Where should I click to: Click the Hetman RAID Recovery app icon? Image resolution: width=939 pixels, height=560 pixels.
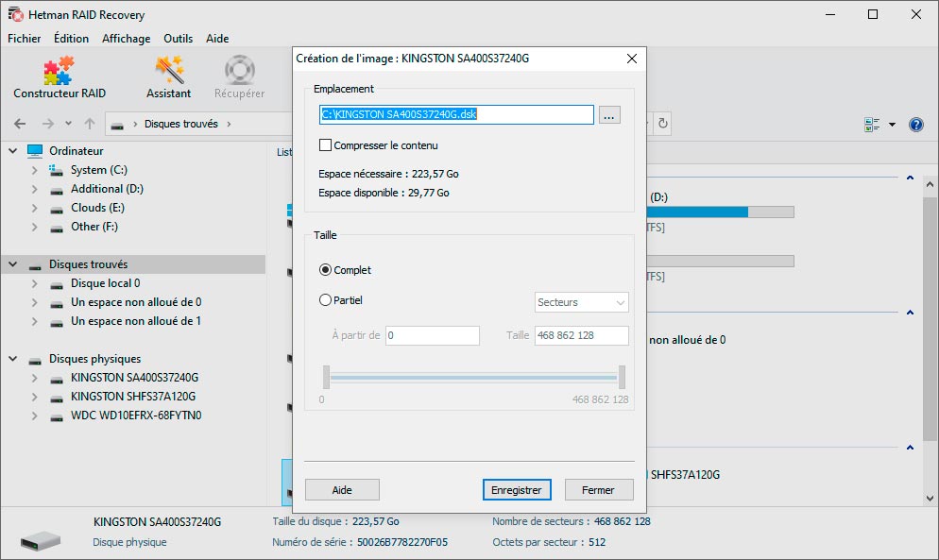point(15,14)
